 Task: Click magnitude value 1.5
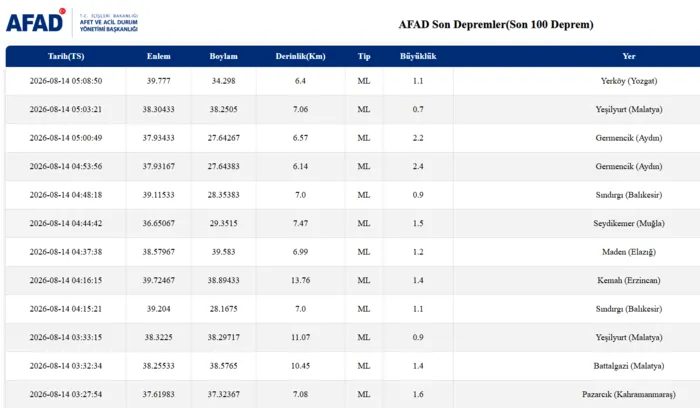point(418,223)
